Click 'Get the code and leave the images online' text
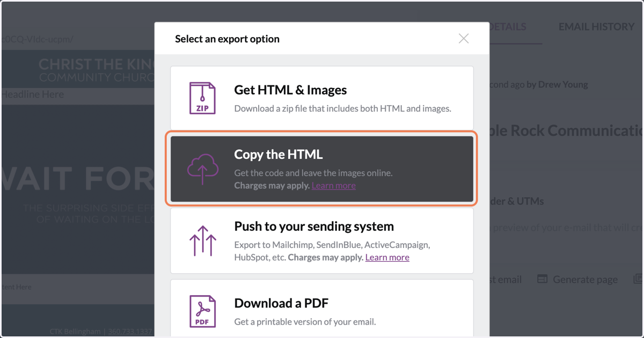This screenshot has height=338, width=644. point(313,173)
